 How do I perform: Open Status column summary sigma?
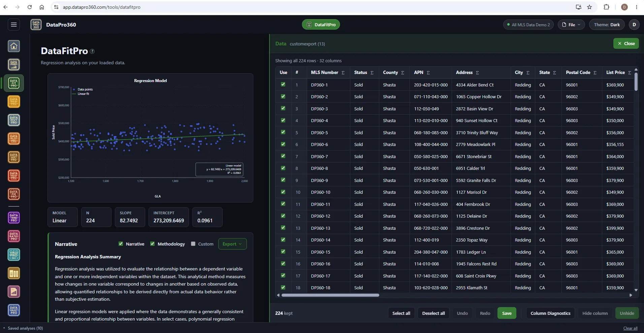click(x=372, y=73)
